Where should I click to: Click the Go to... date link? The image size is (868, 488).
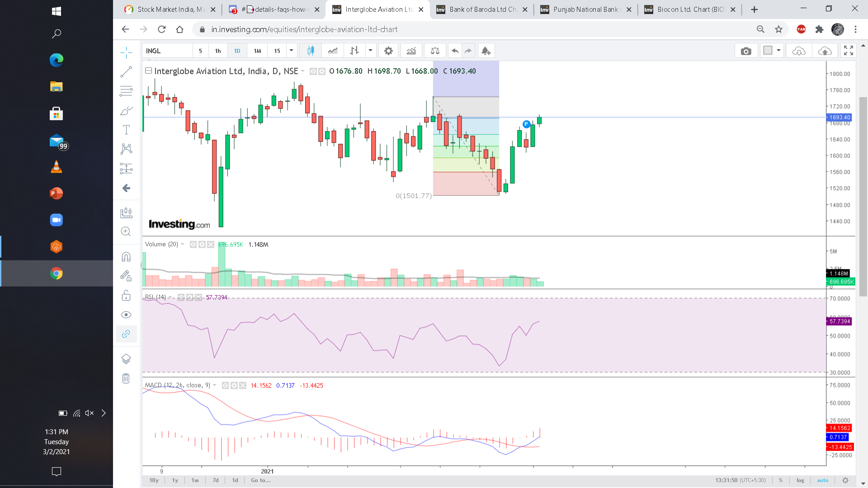tap(261, 480)
